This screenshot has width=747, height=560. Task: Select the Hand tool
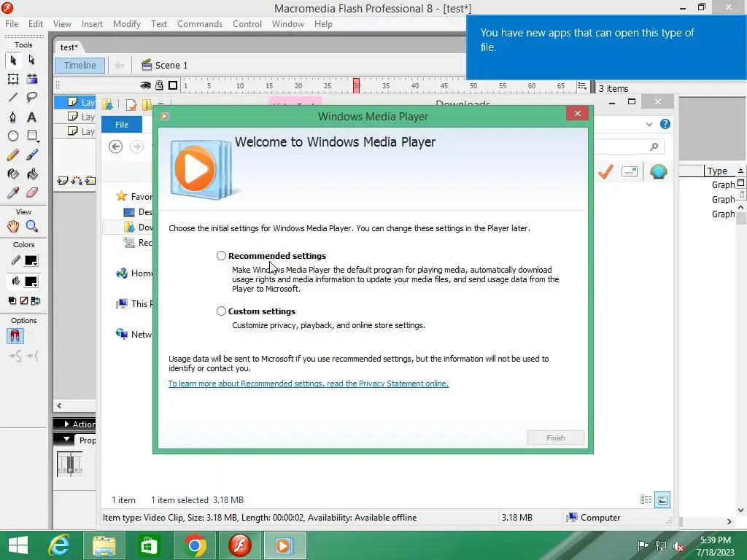tap(13, 227)
